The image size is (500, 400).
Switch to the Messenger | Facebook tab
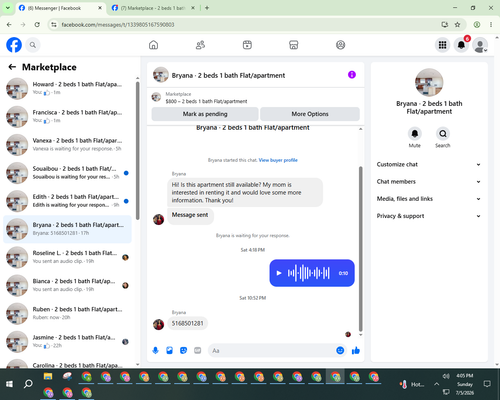[60, 8]
